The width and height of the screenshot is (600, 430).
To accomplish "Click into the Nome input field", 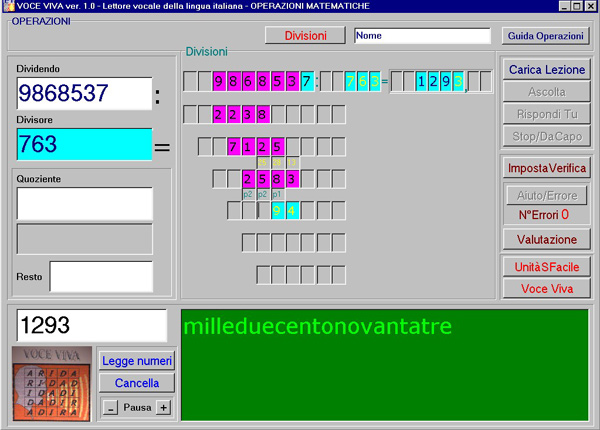I will pyautogui.click(x=422, y=36).
